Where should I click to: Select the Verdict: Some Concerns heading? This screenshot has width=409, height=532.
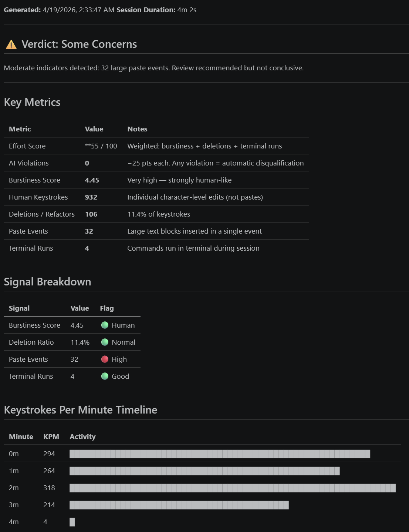79,44
